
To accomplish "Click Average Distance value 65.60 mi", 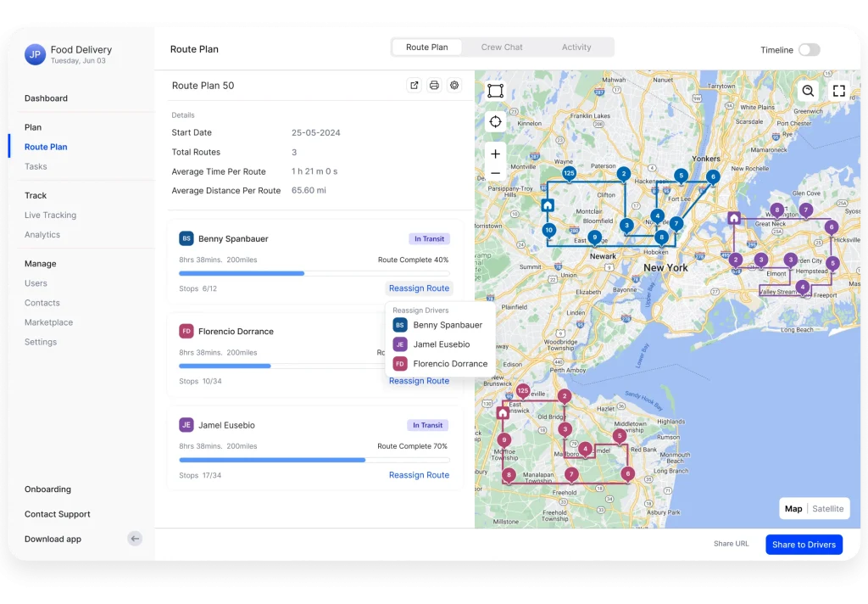I will [309, 190].
